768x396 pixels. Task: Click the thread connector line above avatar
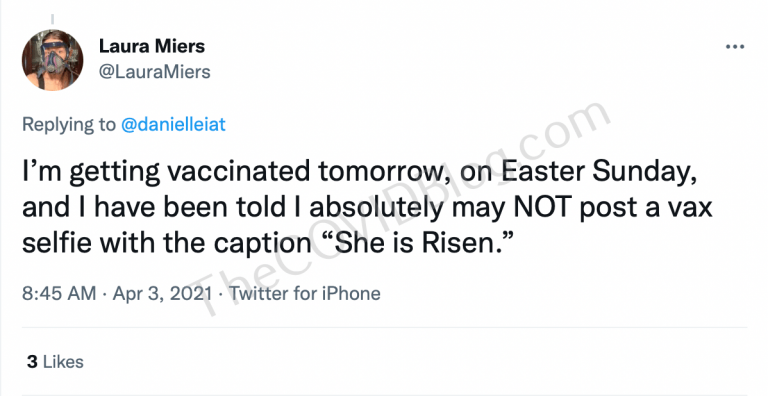pyautogui.click(x=52, y=20)
